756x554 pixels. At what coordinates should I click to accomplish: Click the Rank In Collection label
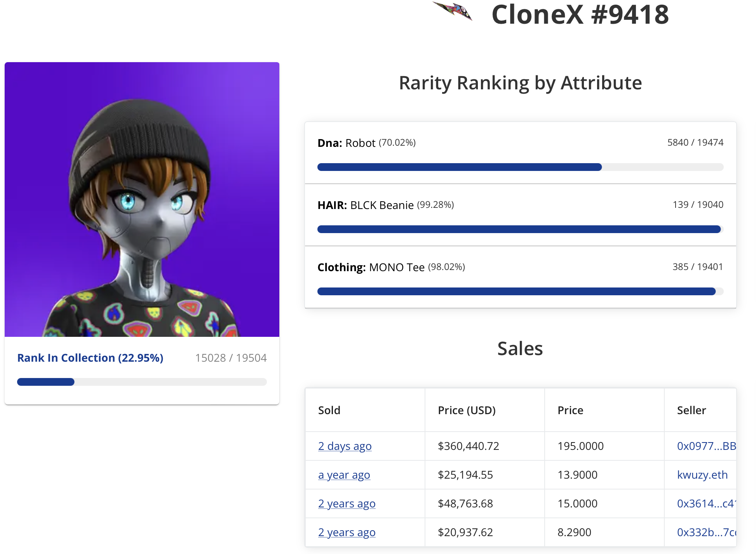pos(90,358)
